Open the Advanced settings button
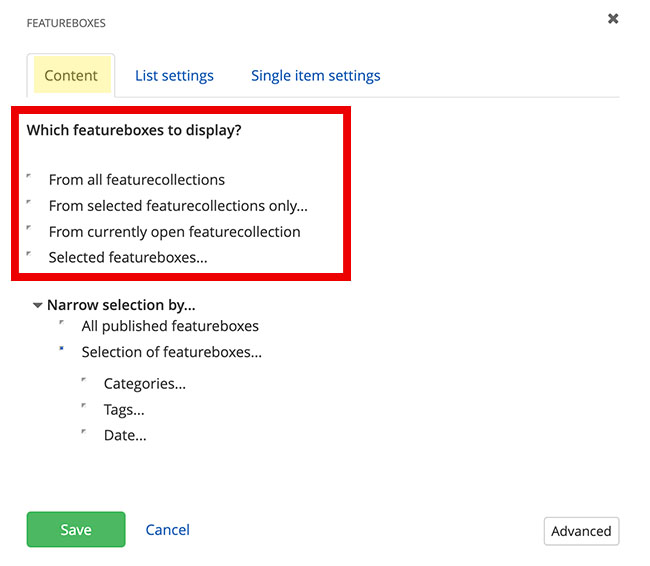 point(581,531)
